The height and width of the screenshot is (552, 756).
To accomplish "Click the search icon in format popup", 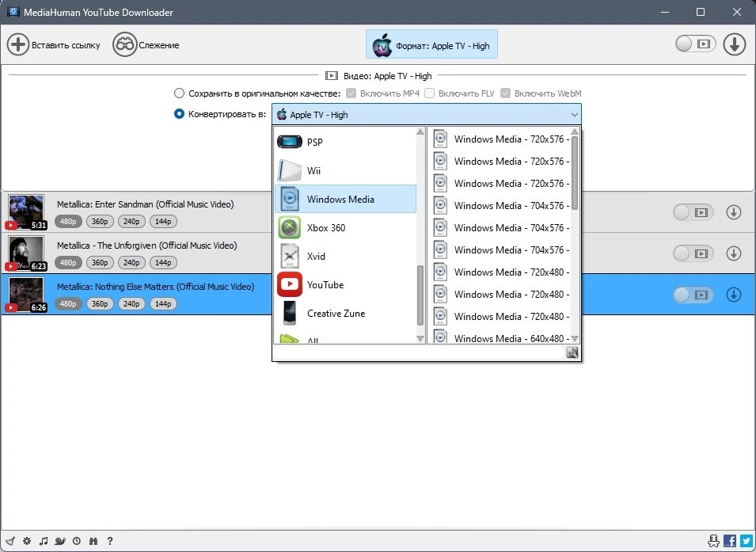I will (x=572, y=352).
